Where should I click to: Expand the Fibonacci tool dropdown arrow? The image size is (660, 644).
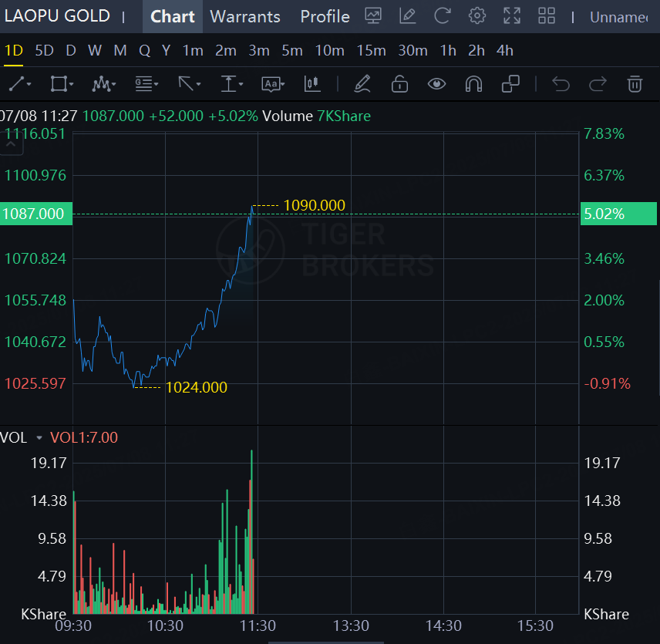pos(157,84)
